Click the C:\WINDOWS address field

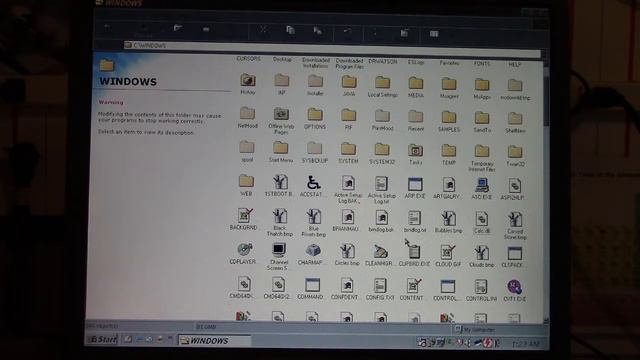point(333,49)
